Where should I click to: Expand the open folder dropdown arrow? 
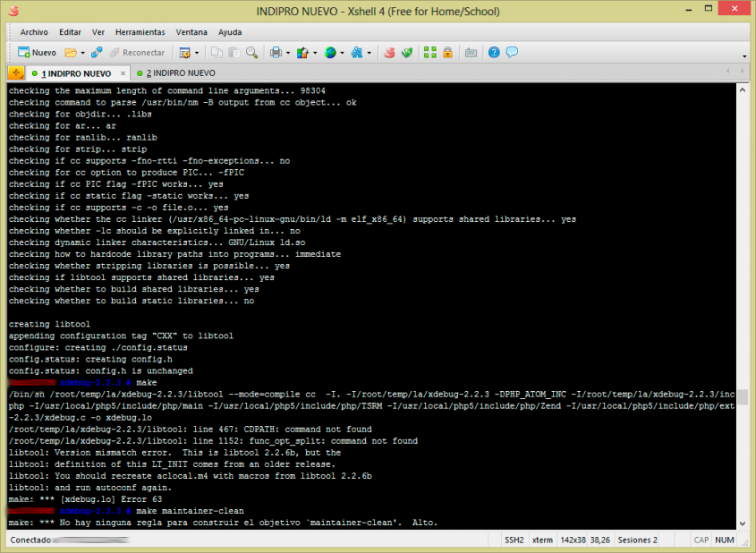tap(82, 53)
